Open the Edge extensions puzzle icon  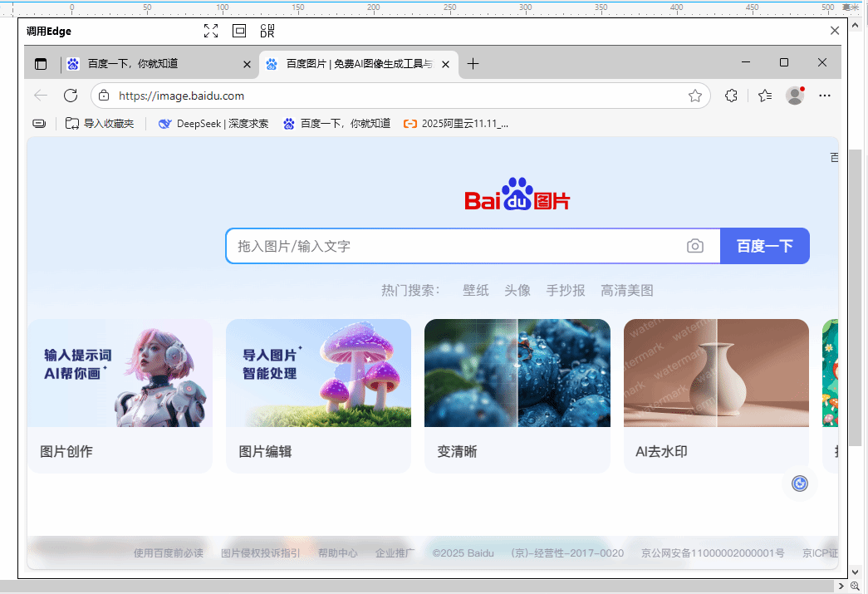[731, 96]
